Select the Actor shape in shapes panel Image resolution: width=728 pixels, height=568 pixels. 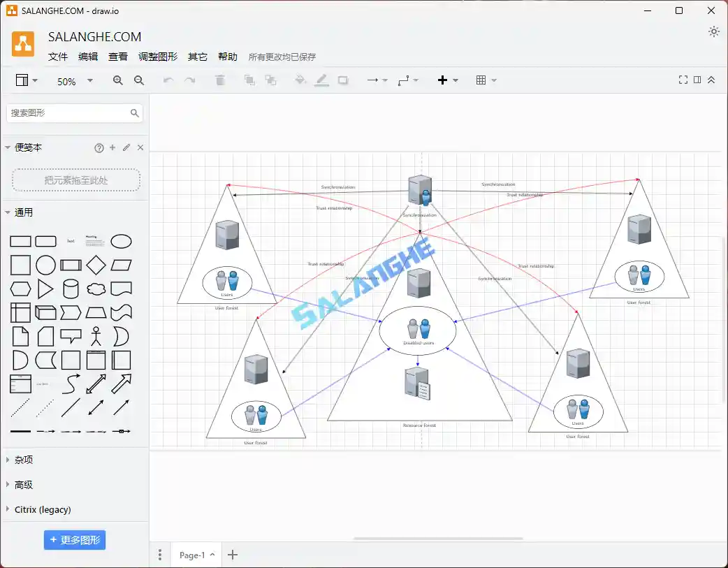(x=96, y=336)
